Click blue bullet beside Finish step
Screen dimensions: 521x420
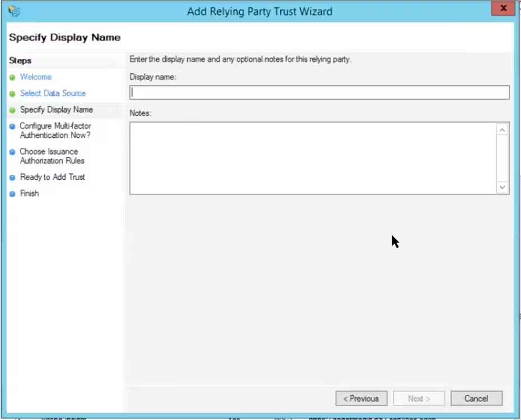(12, 194)
